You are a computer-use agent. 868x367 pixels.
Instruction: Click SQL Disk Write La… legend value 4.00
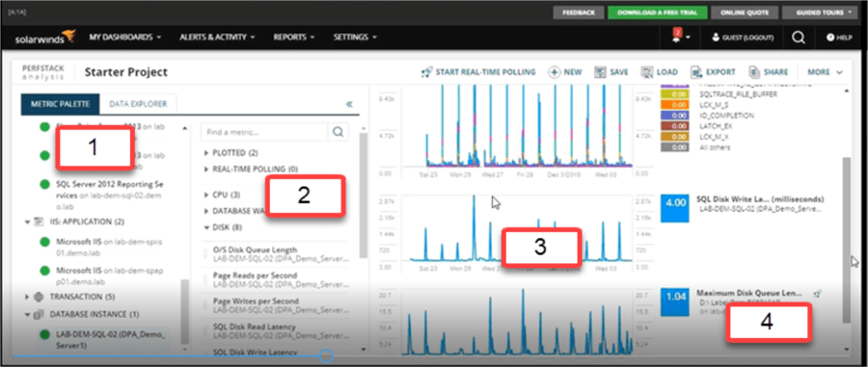pos(675,208)
